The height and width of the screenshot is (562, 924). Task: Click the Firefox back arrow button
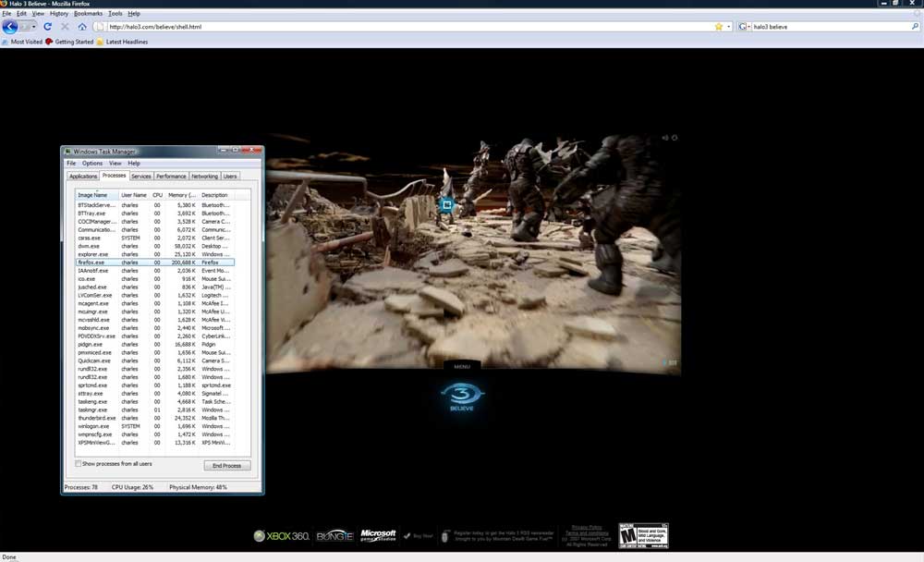pos(10,27)
